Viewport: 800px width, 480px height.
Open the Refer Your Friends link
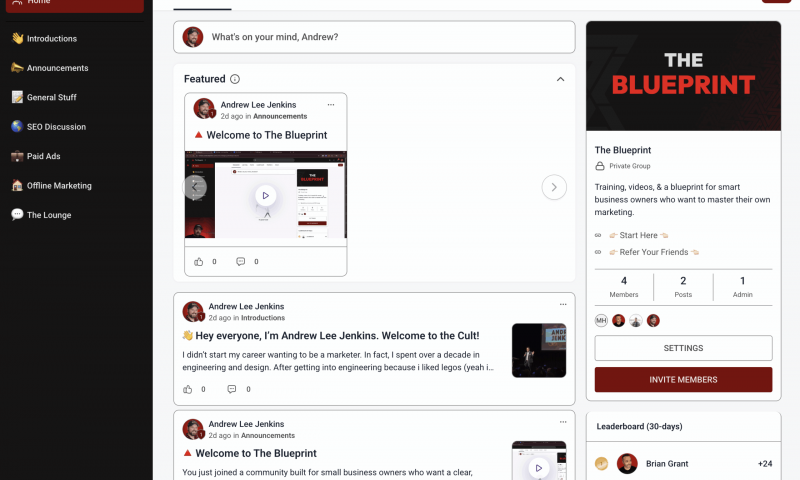(654, 252)
